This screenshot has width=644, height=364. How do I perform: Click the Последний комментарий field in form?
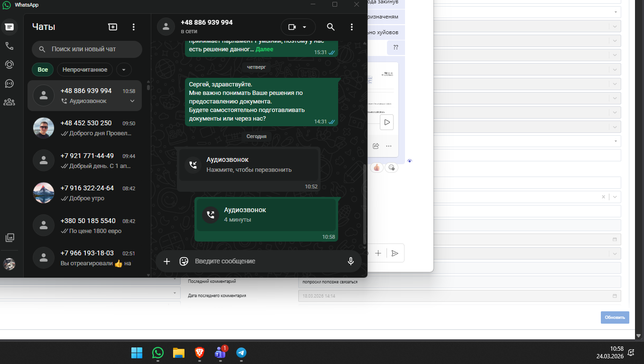click(460, 282)
